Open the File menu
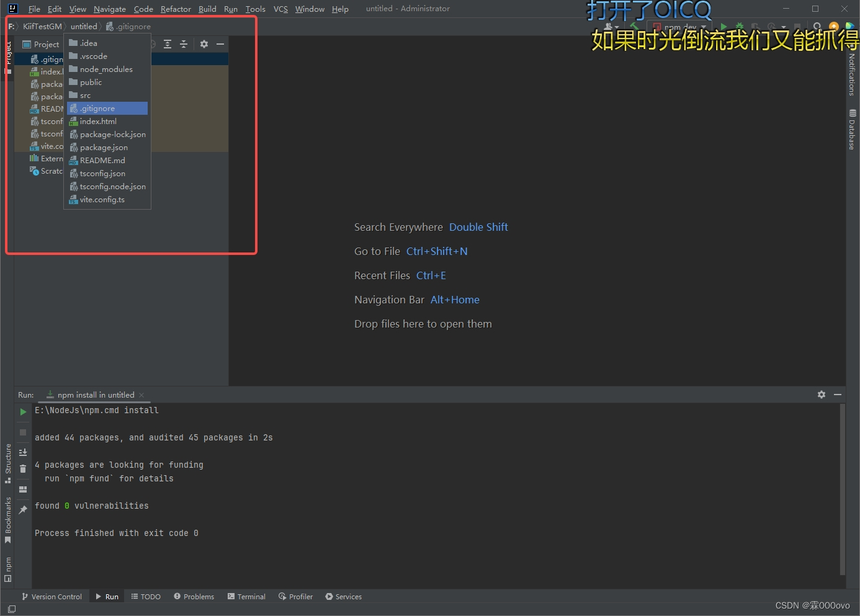This screenshot has width=860, height=616. [34, 9]
